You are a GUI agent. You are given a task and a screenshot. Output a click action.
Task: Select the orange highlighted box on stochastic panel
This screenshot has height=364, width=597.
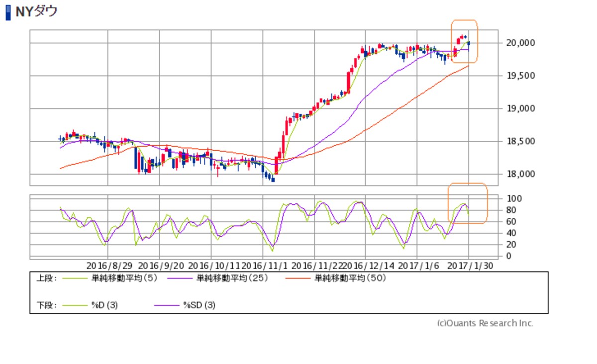point(467,203)
